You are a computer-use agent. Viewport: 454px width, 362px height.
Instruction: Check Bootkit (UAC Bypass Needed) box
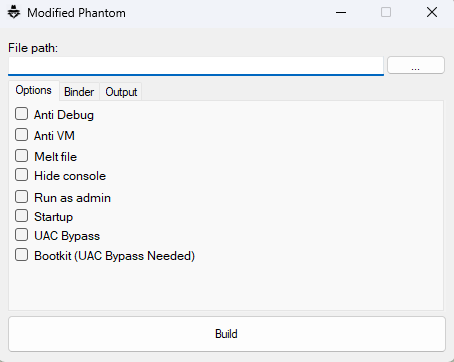click(21, 255)
